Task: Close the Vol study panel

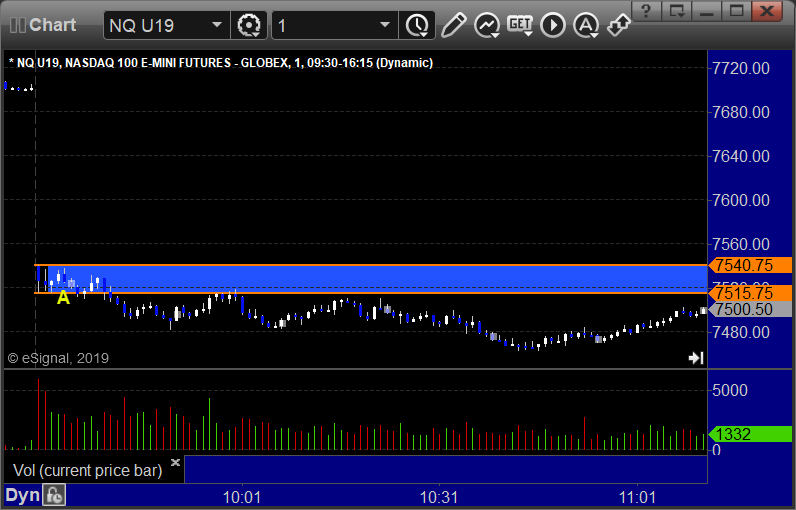Action: pos(175,463)
